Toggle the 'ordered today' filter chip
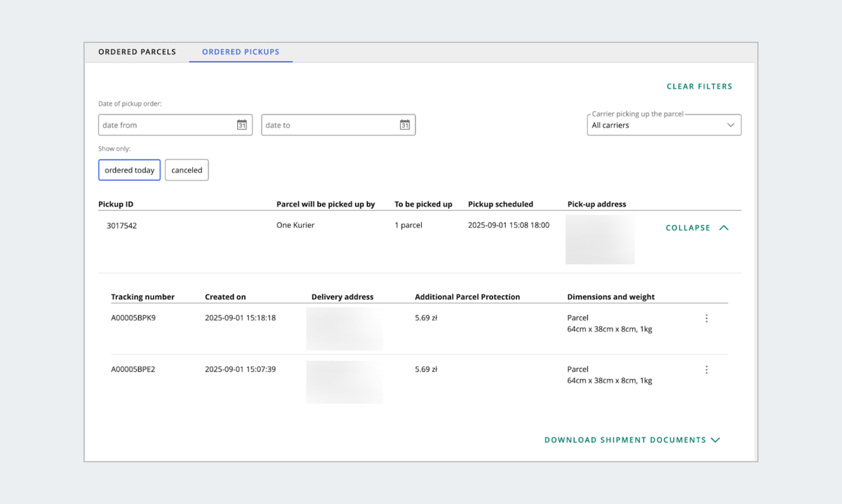This screenshot has width=842, height=504. [x=130, y=170]
